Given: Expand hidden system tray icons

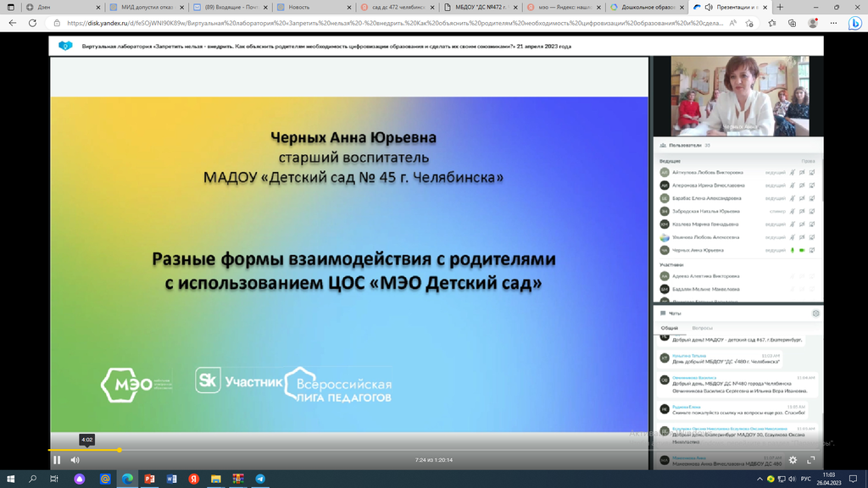Looking at the screenshot, I should [759, 479].
